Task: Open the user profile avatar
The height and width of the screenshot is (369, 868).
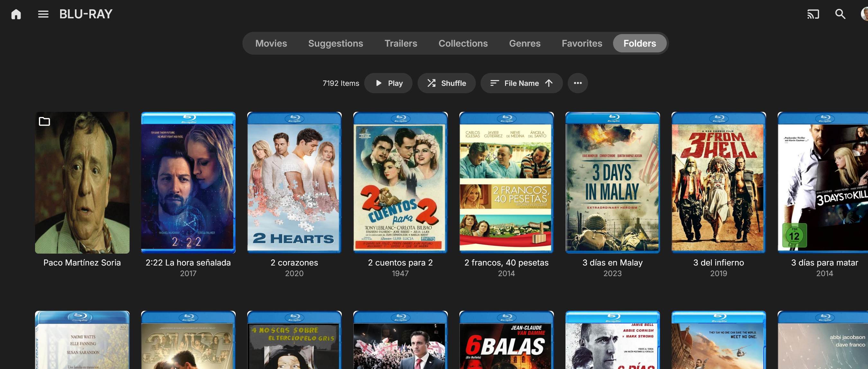Action: pyautogui.click(x=864, y=14)
